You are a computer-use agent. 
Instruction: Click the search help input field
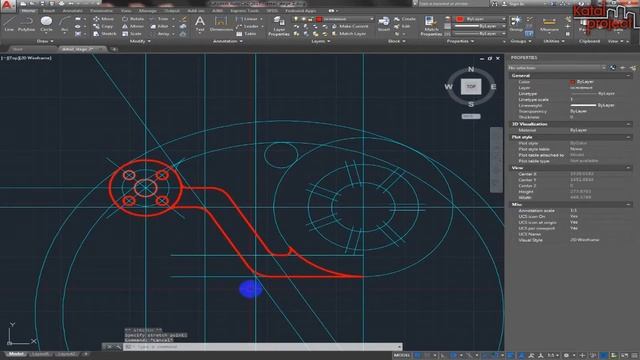pos(453,4)
